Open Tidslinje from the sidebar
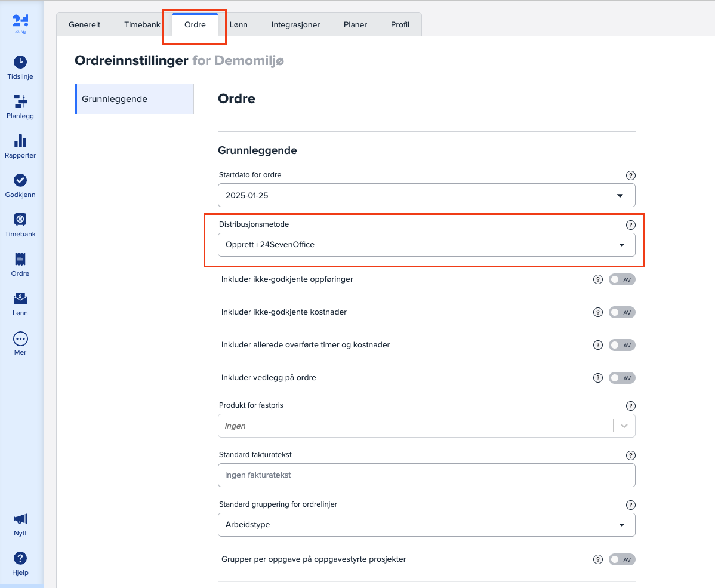Image resolution: width=715 pixels, height=588 pixels. point(20,62)
